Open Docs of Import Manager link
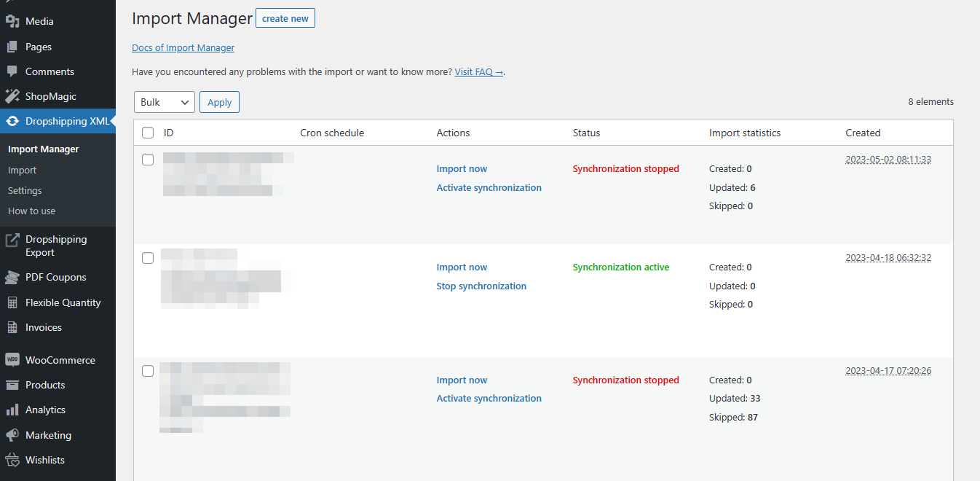 tap(183, 47)
